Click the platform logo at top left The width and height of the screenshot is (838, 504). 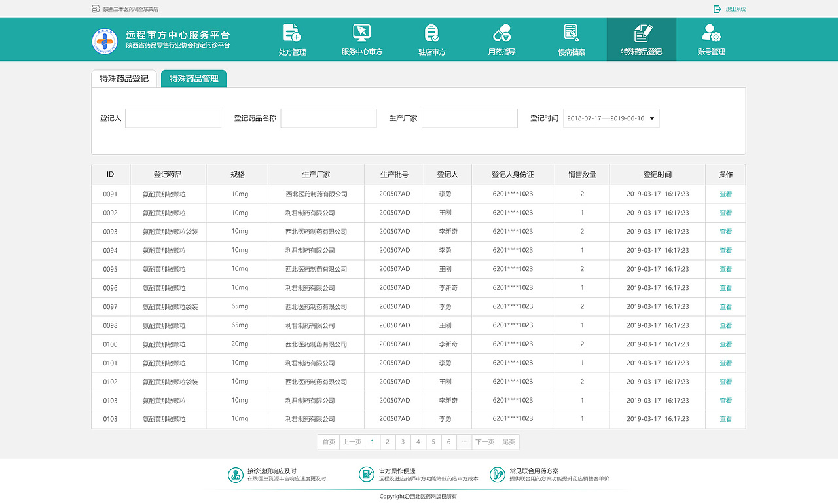point(105,39)
